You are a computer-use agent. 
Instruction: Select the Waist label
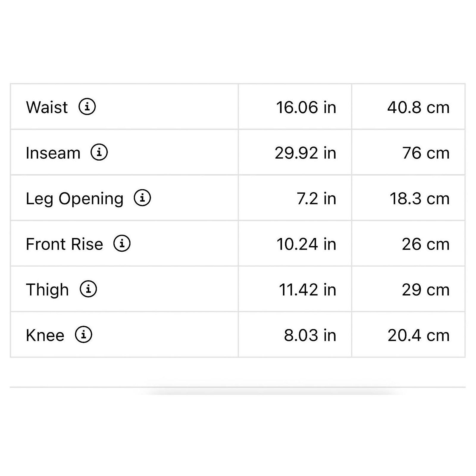coord(47,107)
